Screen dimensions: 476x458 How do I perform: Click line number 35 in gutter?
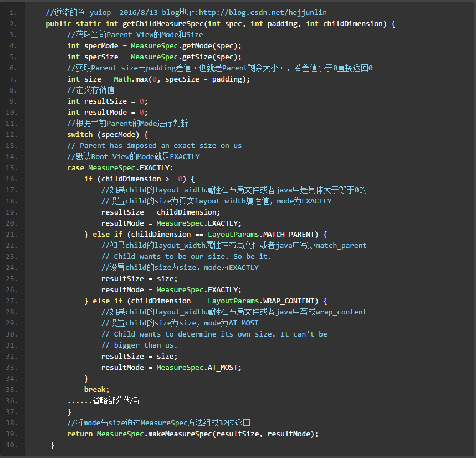[x=11, y=389]
